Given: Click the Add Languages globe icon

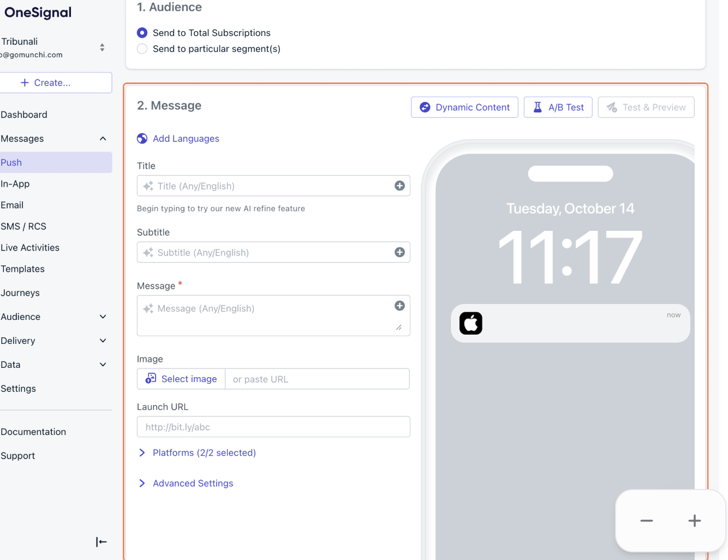Looking at the screenshot, I should pos(142,139).
